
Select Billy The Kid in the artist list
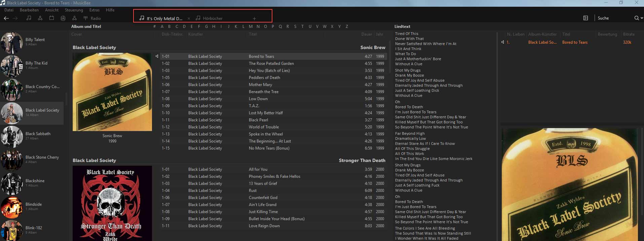pyautogui.click(x=32, y=65)
